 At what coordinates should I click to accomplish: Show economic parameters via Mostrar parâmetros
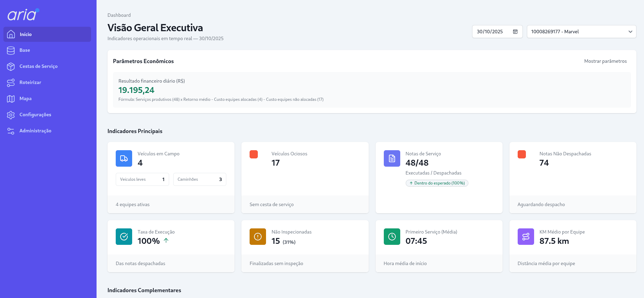[x=605, y=61]
